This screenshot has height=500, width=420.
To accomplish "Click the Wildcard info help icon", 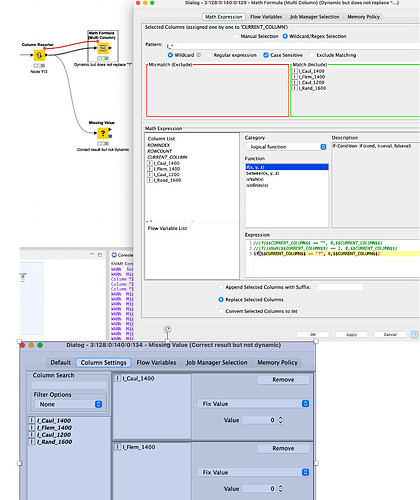I will [198, 55].
